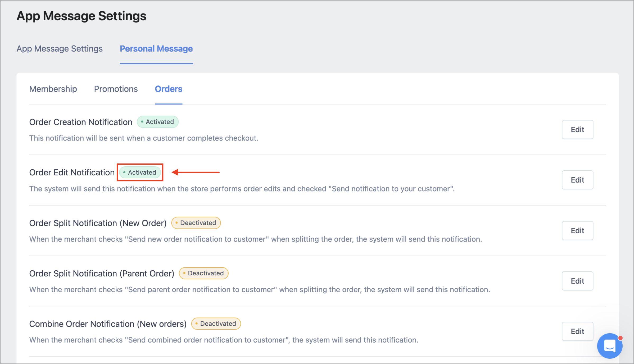This screenshot has width=634, height=364.
Task: Click description mentioning 'store performs order edits'
Action: (242, 189)
